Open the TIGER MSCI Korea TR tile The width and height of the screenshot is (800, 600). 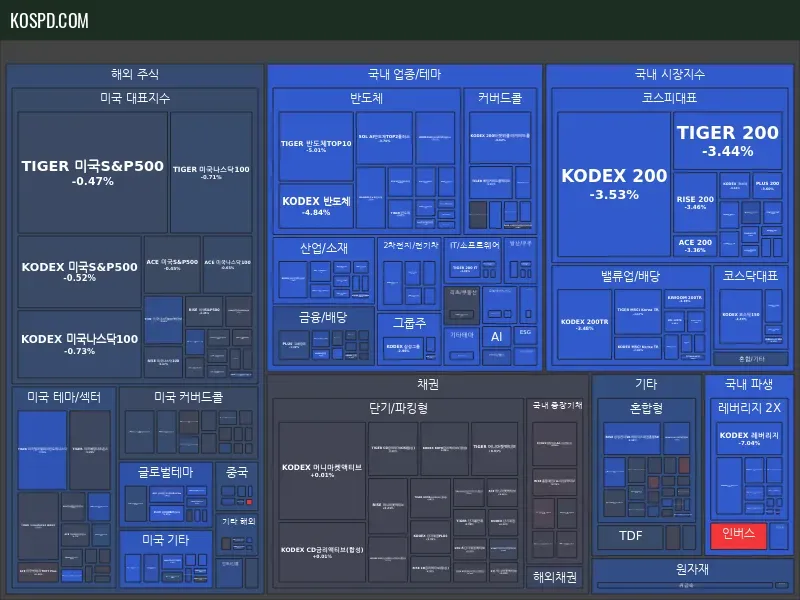coord(638,311)
